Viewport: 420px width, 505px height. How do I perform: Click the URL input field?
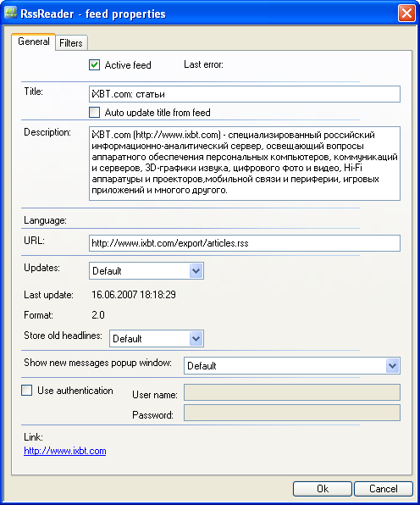[x=245, y=243]
